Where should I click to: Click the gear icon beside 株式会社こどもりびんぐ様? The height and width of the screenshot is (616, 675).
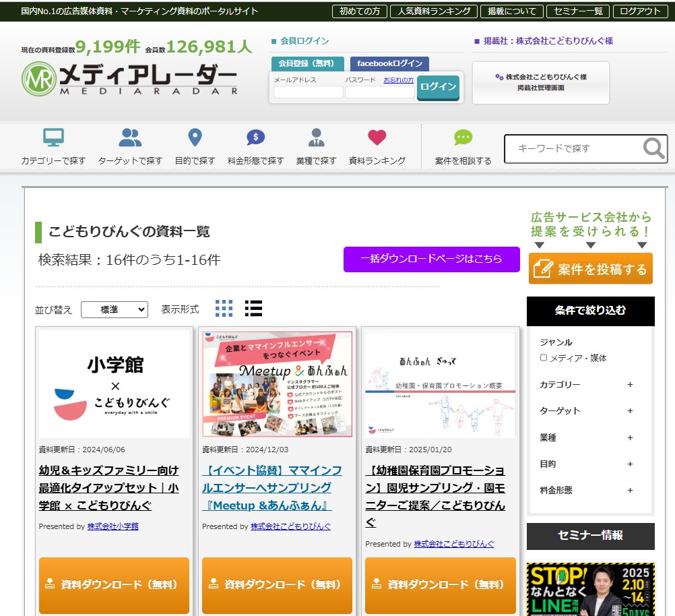coord(499,77)
